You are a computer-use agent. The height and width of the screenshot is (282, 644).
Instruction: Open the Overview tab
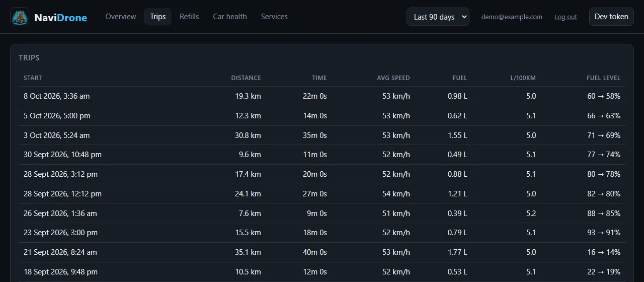tap(121, 17)
